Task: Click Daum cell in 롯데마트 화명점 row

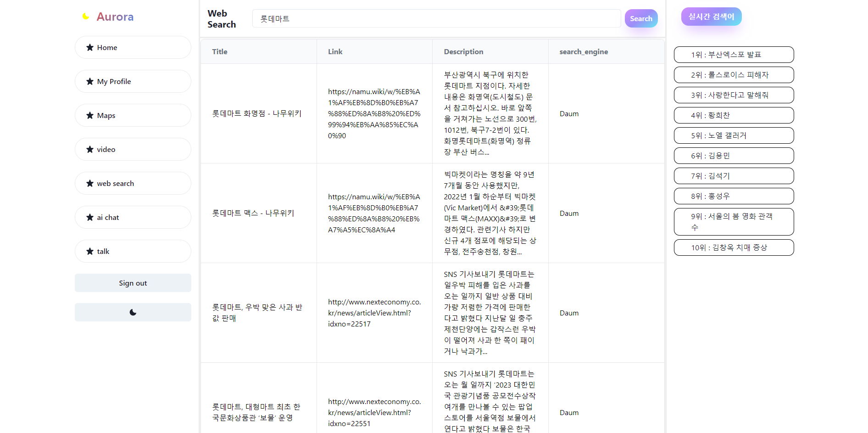Action: pos(569,113)
